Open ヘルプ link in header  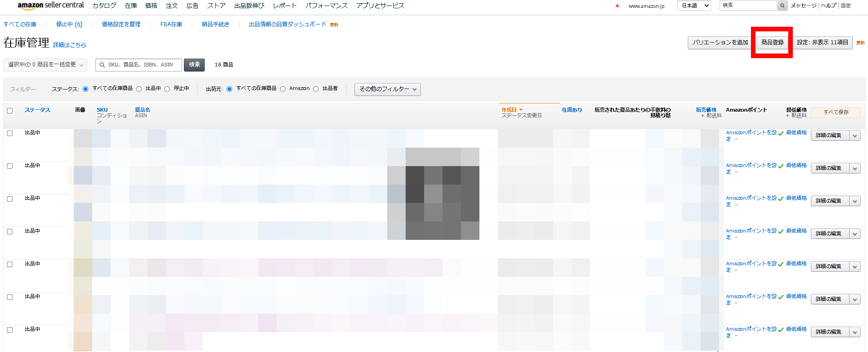pos(828,6)
